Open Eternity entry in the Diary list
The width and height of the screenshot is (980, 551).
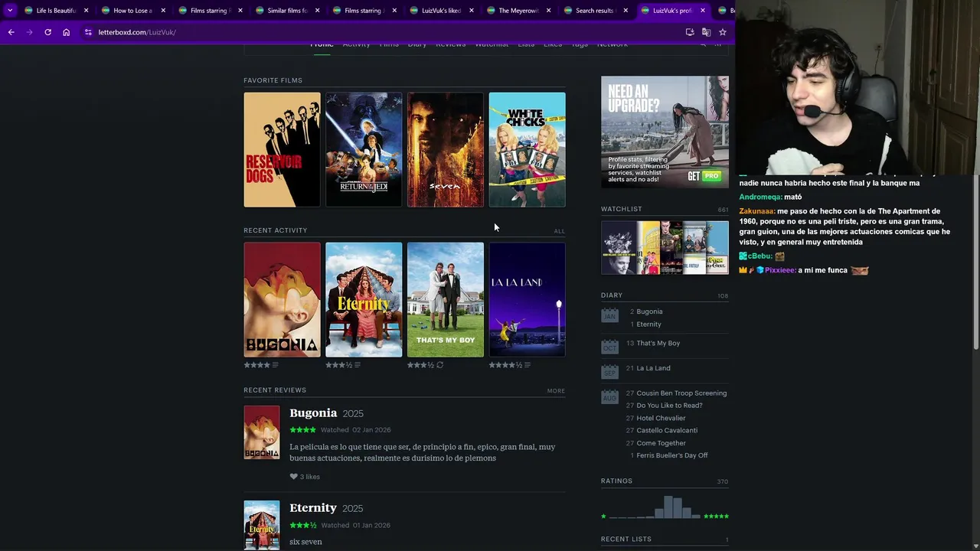coord(648,324)
